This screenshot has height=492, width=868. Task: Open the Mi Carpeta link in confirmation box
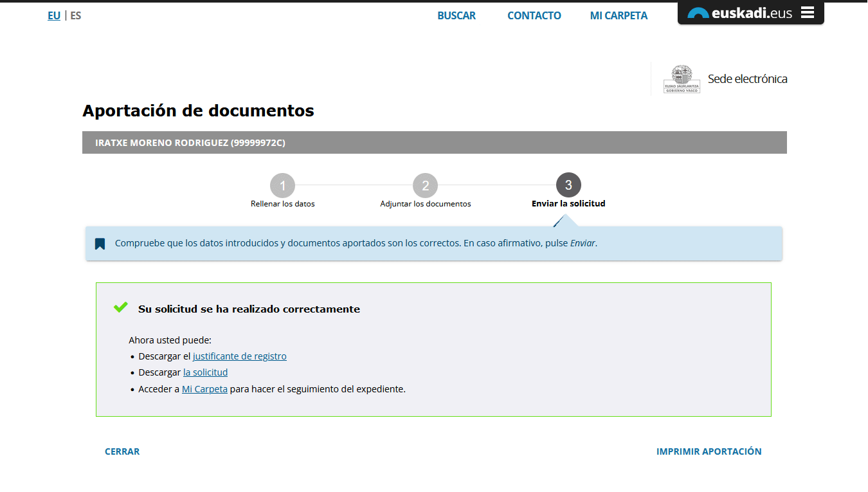(204, 389)
